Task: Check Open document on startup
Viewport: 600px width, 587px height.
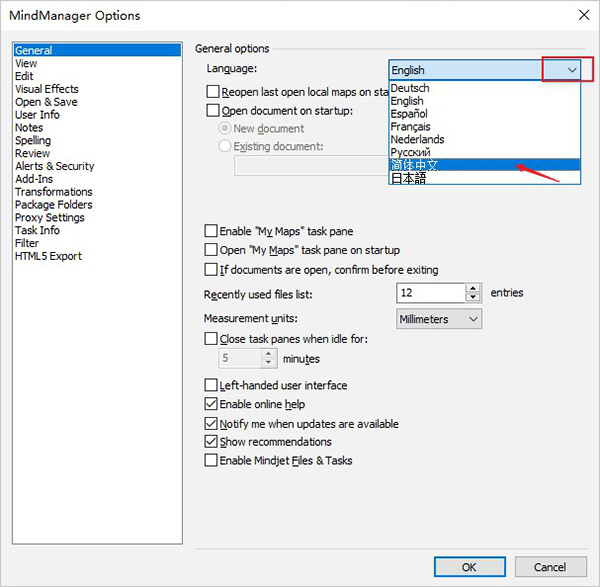Action: point(213,111)
